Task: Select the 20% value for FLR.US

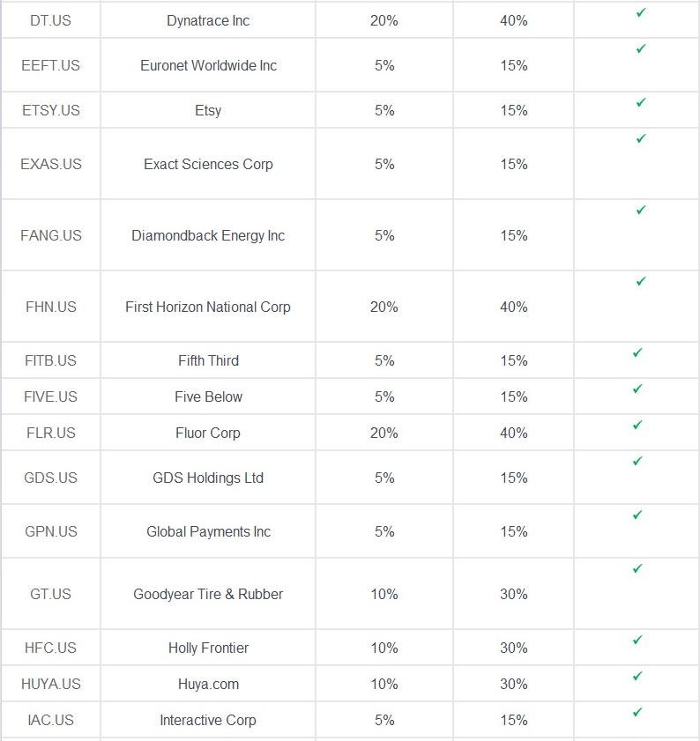Action: [384, 433]
